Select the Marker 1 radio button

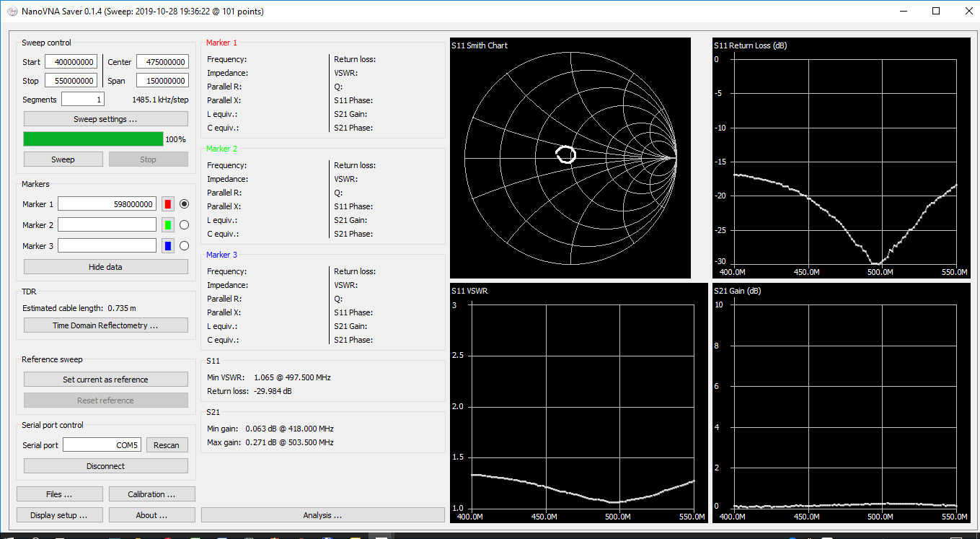click(184, 203)
